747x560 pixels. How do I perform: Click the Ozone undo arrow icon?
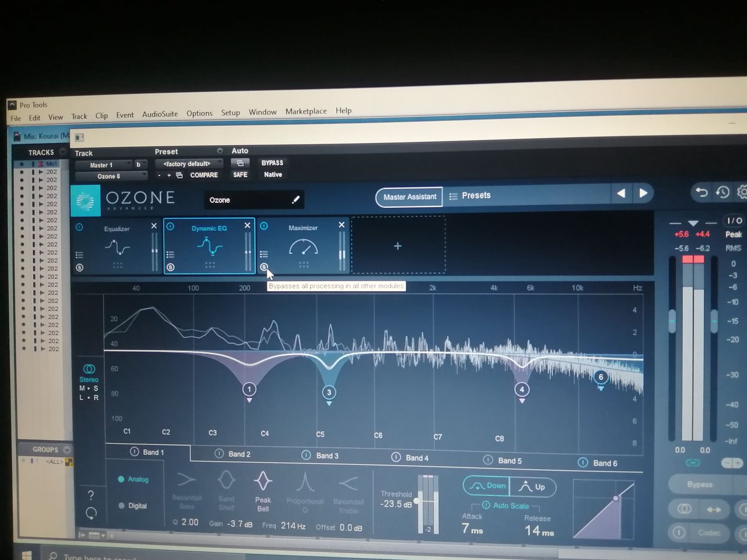coord(702,192)
